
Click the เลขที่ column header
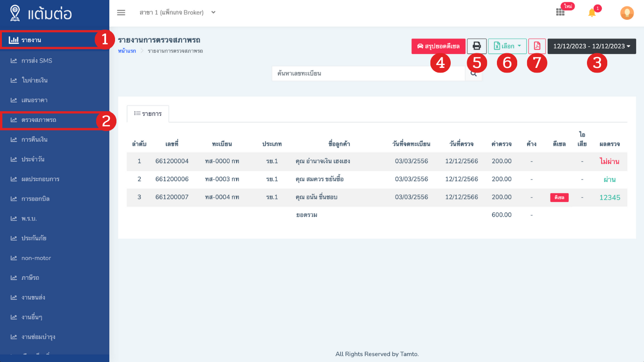(x=172, y=144)
